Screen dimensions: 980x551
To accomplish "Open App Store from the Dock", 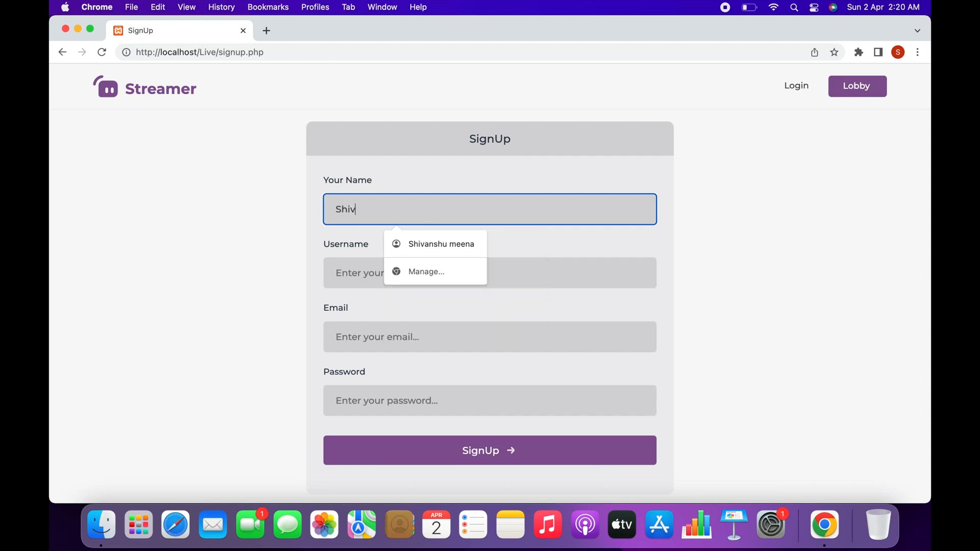I will coord(659,524).
